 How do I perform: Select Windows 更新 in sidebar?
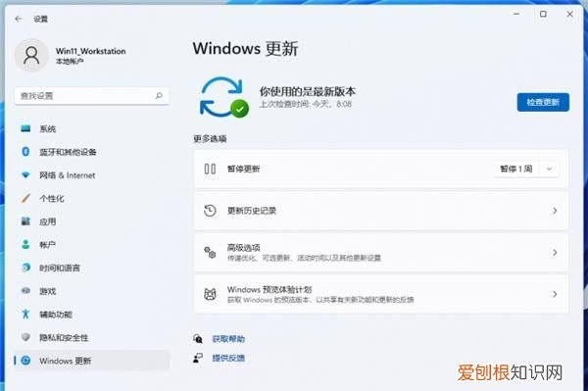pyautogui.click(x=91, y=361)
